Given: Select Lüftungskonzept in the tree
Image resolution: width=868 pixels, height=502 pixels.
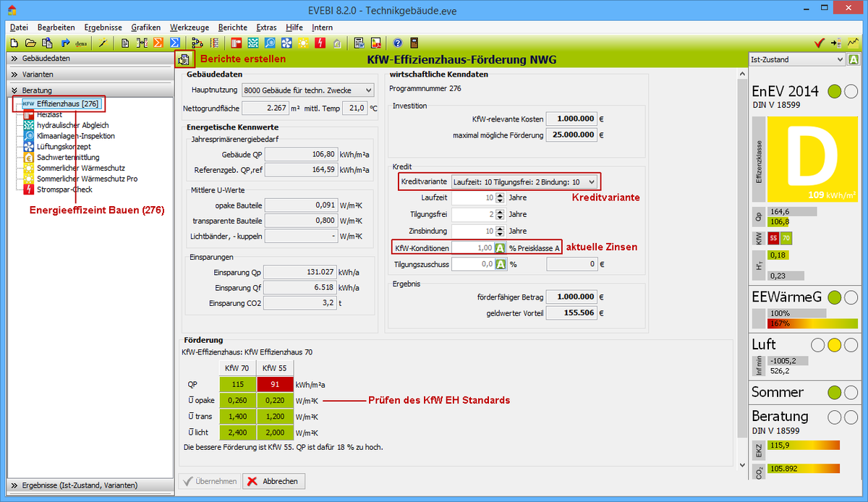Looking at the screenshot, I should click(64, 146).
